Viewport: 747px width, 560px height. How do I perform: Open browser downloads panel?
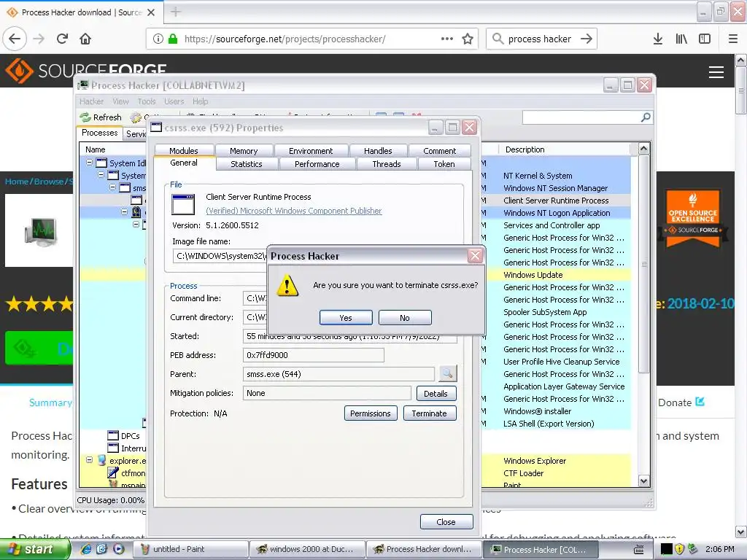click(x=658, y=39)
